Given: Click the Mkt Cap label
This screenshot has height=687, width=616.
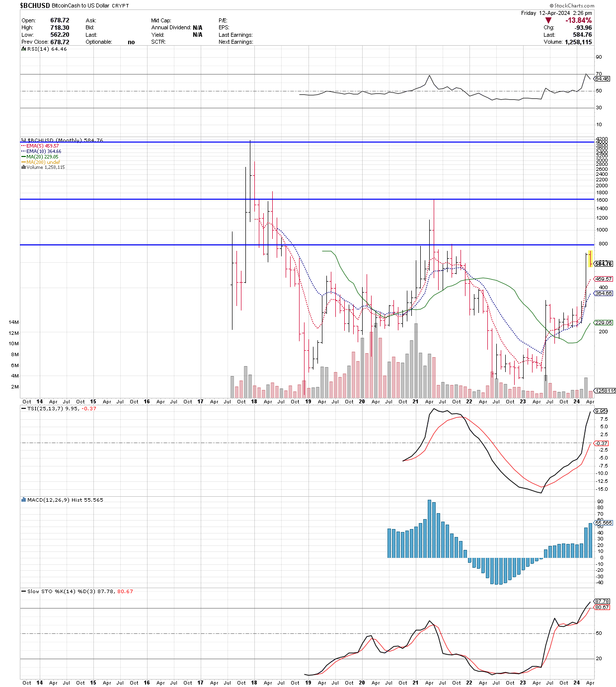Looking at the screenshot, I should point(161,20).
